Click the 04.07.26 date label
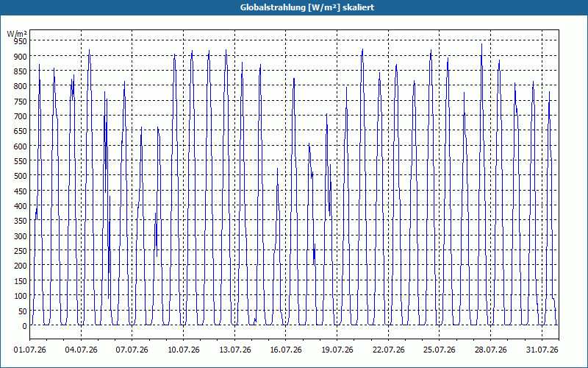588x368 pixels. [x=81, y=350]
